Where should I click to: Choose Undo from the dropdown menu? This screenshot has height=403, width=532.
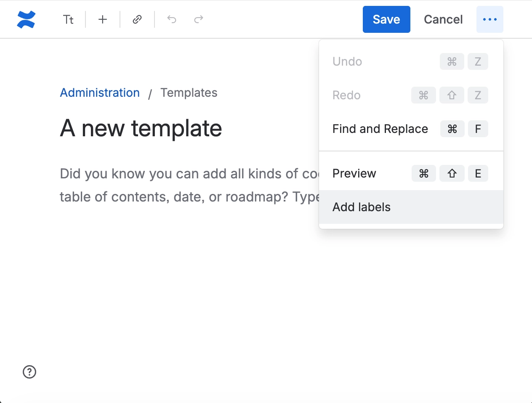click(411, 61)
